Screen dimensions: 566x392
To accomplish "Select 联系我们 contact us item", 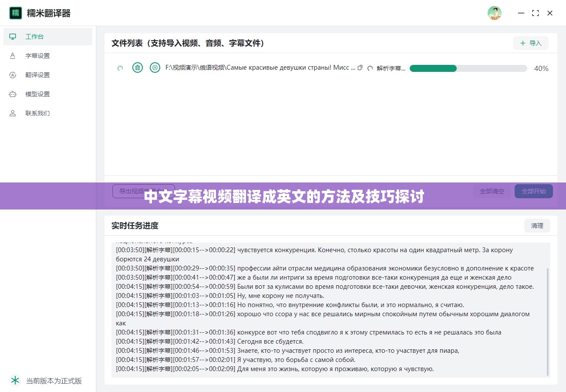I will pyautogui.click(x=48, y=113).
